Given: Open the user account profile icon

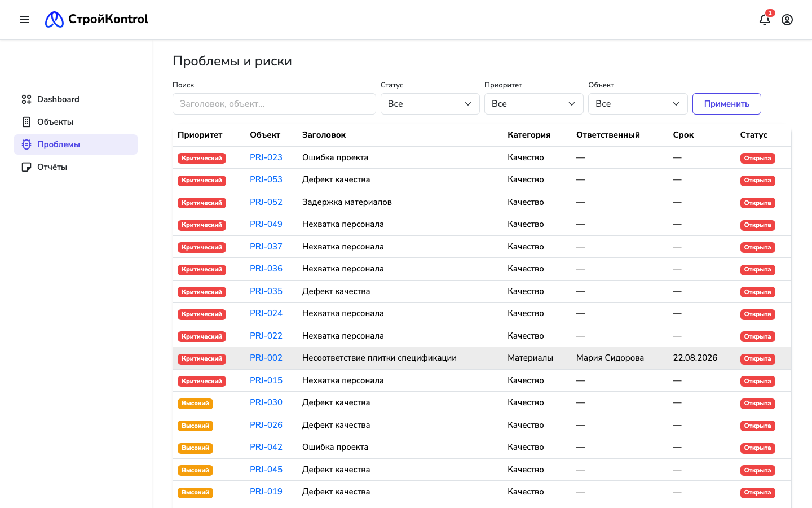Looking at the screenshot, I should click(787, 20).
